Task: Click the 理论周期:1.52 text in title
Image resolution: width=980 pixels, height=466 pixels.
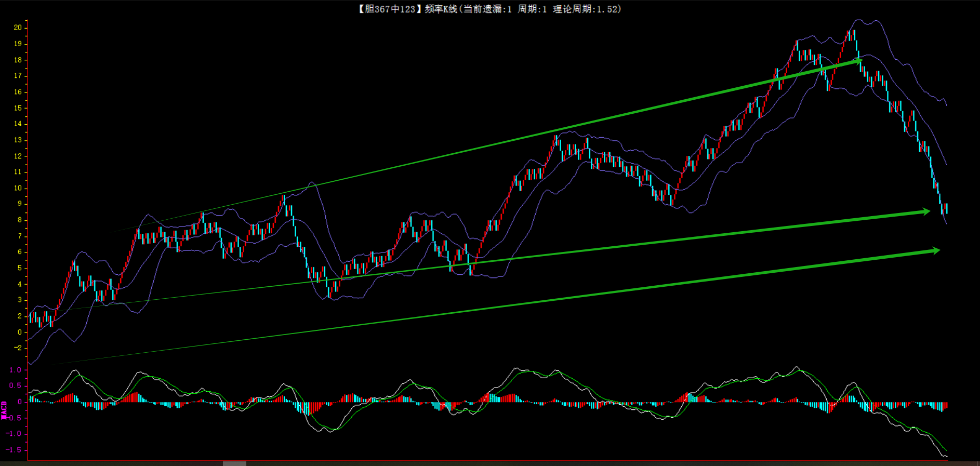Action: tap(586, 9)
